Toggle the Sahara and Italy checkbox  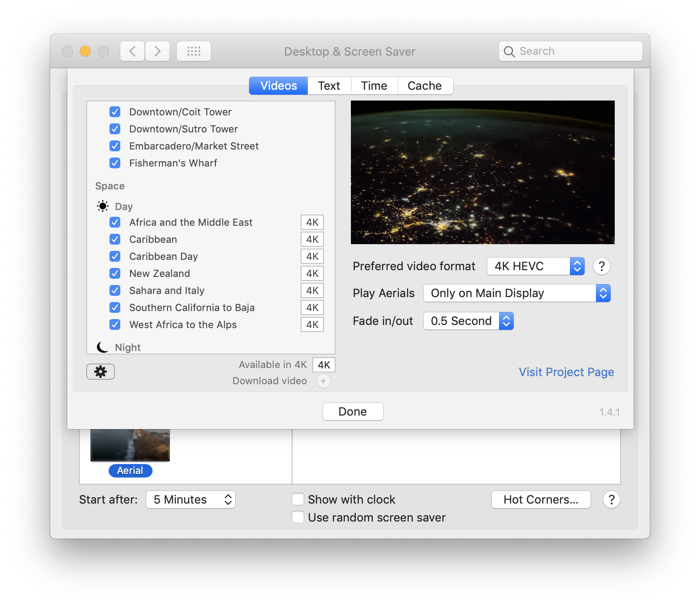tap(115, 290)
